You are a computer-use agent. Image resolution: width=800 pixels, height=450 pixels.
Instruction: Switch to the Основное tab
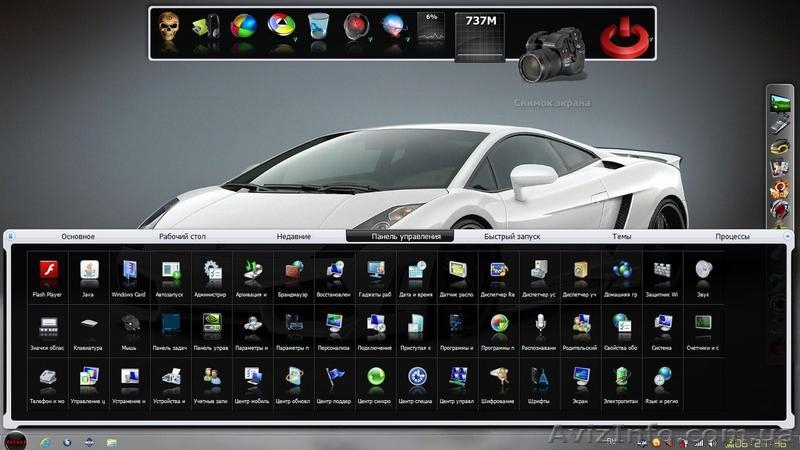[x=78, y=237]
